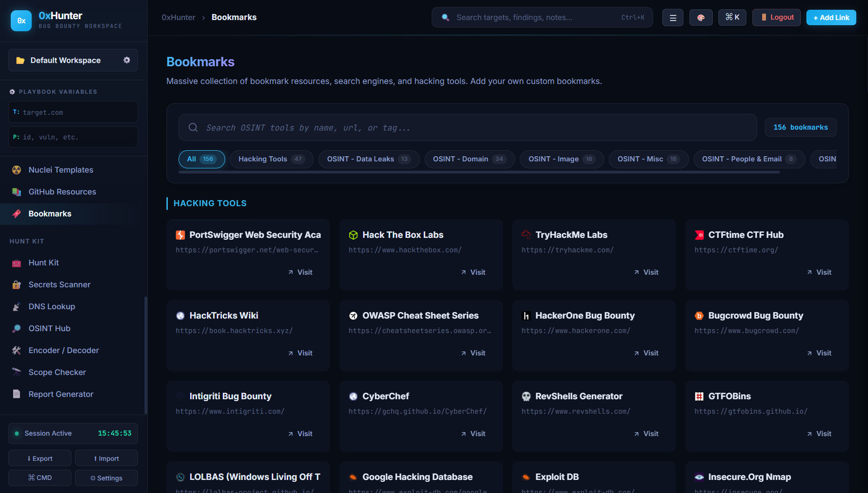Click the Add Link button

coord(831,18)
